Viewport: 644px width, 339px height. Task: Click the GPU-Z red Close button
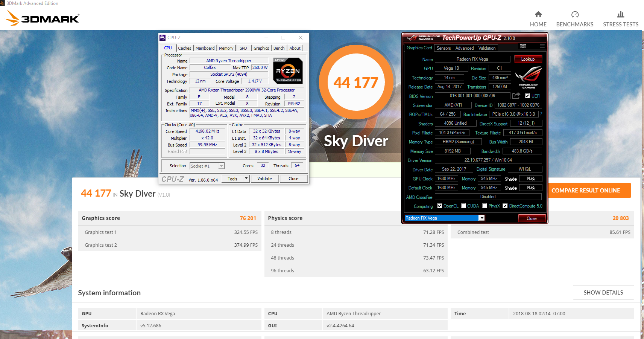(532, 218)
